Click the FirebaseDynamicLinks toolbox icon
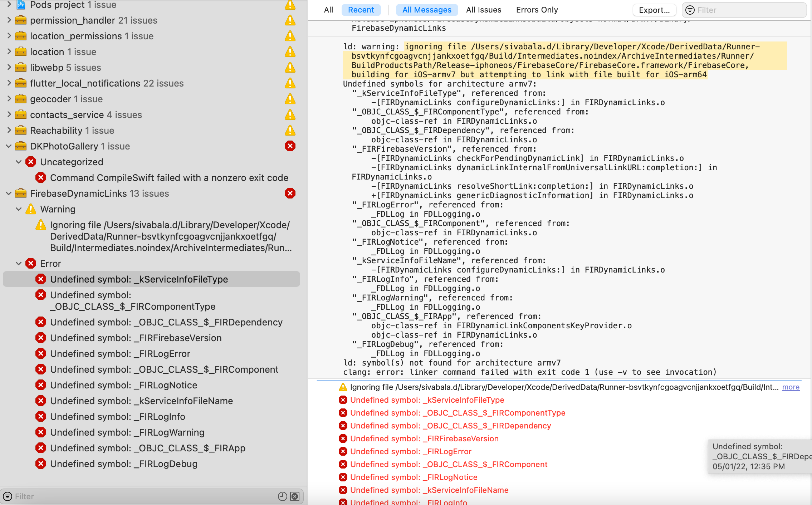Screen dimensions: 812x505 click(21, 193)
